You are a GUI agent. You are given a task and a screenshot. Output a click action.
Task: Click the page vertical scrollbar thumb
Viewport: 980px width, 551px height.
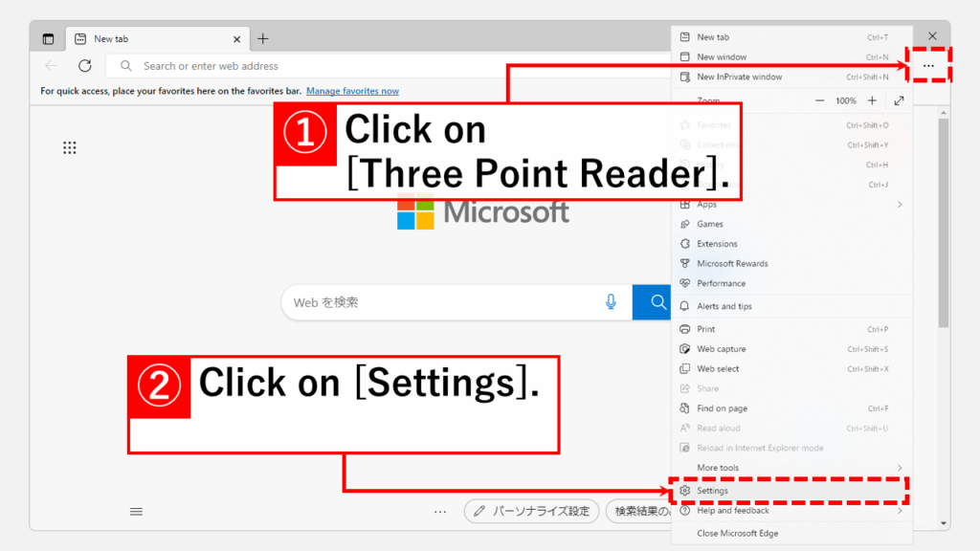pyautogui.click(x=943, y=222)
